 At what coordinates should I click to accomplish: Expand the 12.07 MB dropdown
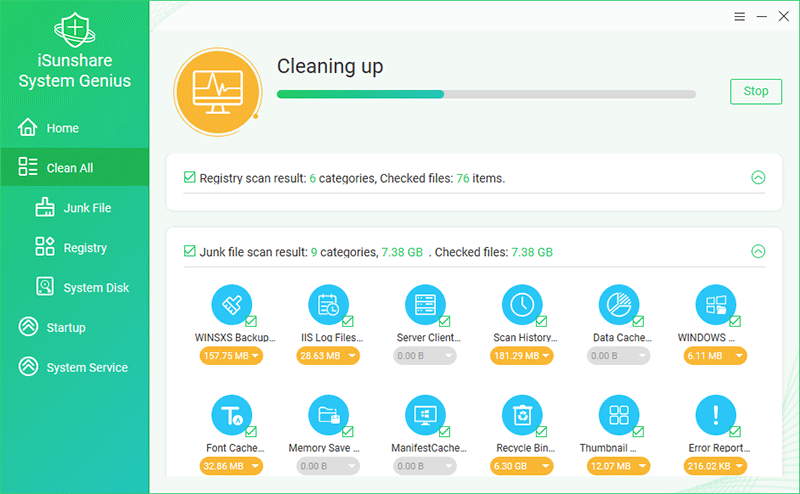tap(618, 466)
